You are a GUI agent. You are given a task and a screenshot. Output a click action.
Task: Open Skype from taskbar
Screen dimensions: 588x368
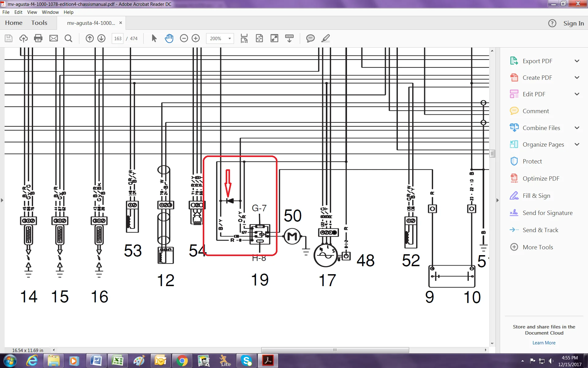(246, 361)
